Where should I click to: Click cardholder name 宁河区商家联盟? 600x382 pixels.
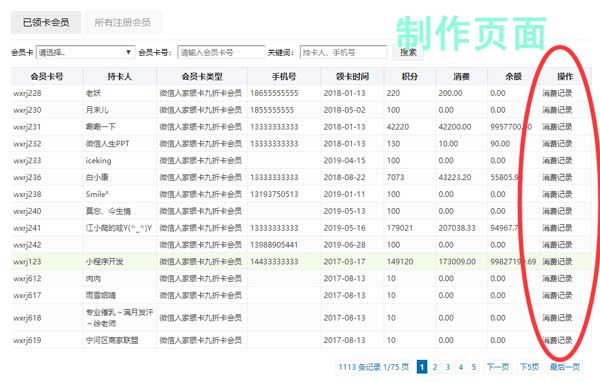112,340
